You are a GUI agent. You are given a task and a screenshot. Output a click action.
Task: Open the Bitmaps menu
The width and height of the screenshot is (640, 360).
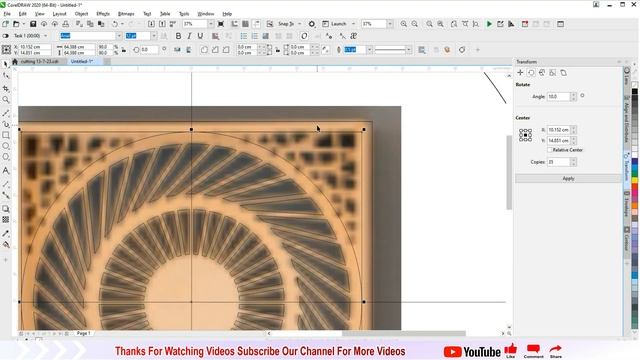click(126, 14)
